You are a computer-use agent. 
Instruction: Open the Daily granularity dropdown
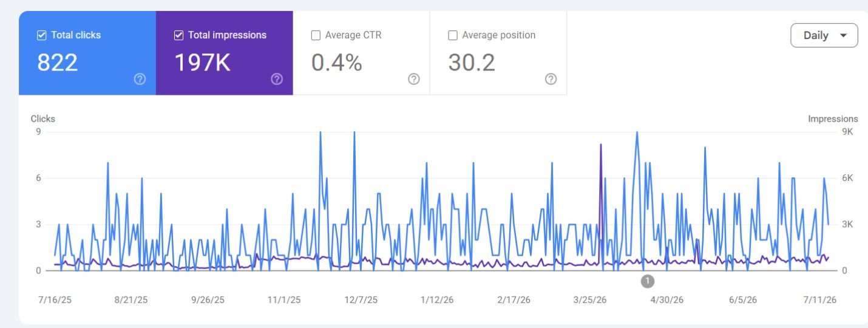click(824, 35)
